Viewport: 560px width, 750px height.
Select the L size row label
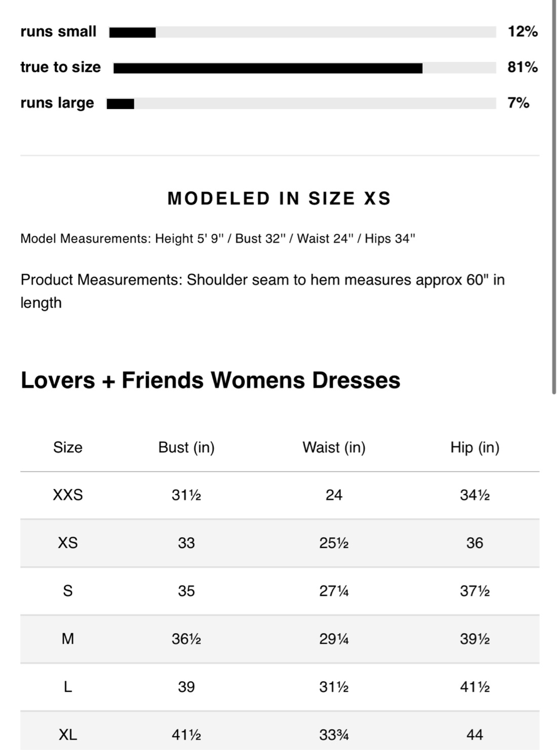68,687
